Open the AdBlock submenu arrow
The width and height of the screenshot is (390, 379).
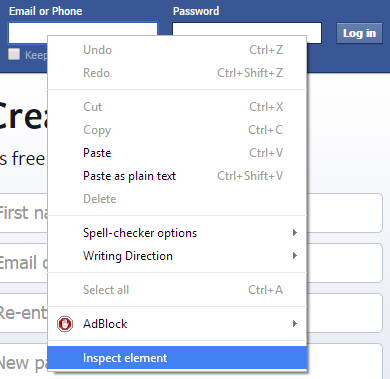click(x=294, y=324)
